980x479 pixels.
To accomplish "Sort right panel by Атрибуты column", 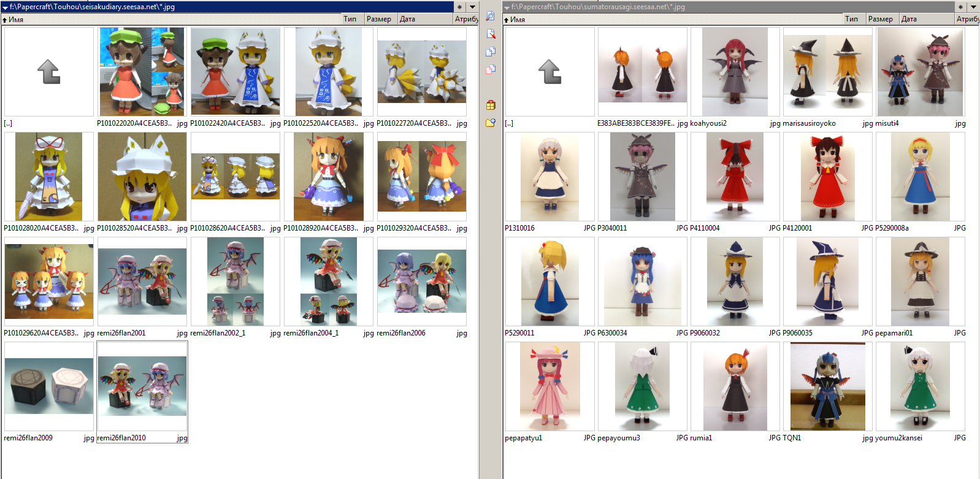I will [x=967, y=19].
